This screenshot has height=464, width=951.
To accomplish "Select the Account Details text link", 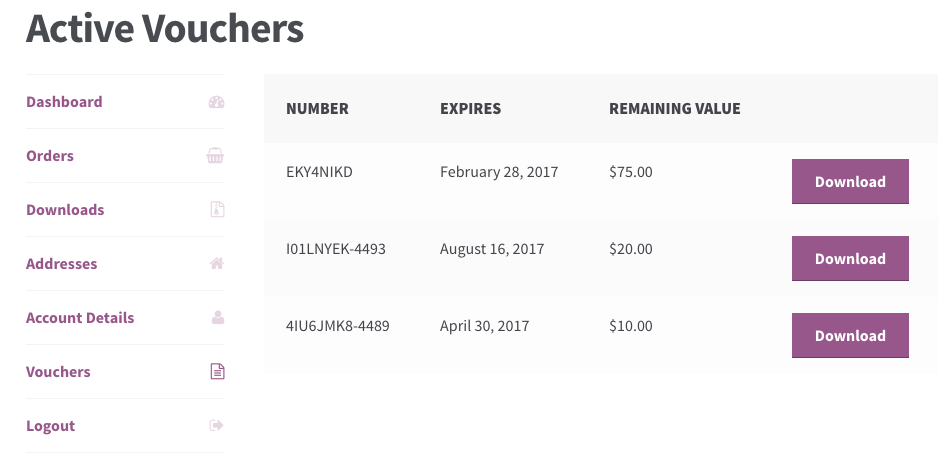I will [80, 318].
